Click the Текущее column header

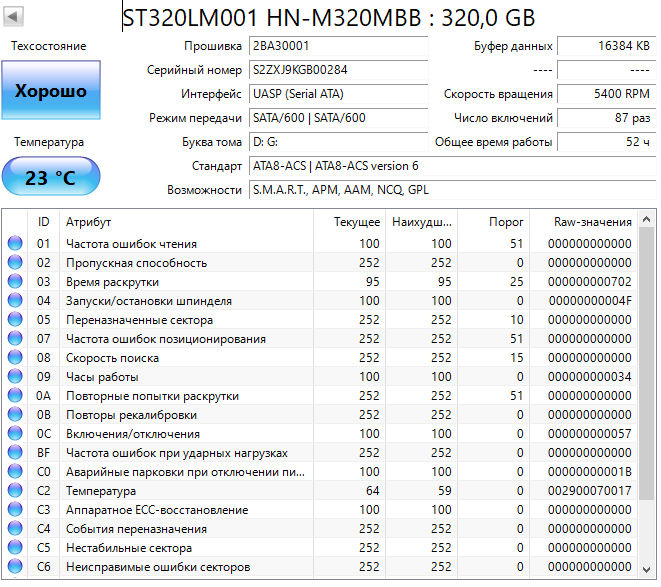(349, 222)
